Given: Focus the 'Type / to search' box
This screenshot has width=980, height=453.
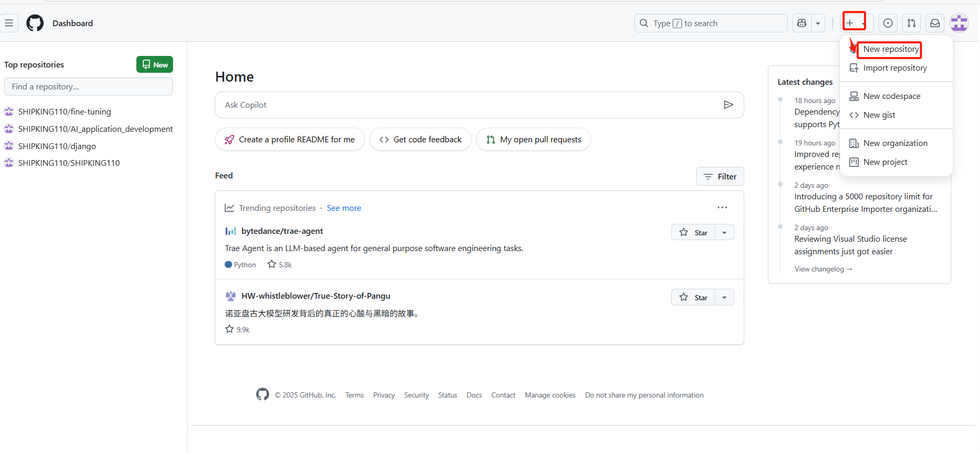Looking at the screenshot, I should (x=711, y=23).
